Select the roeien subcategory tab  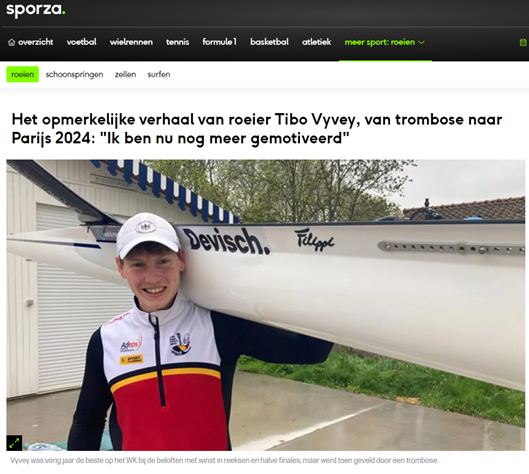[23, 74]
